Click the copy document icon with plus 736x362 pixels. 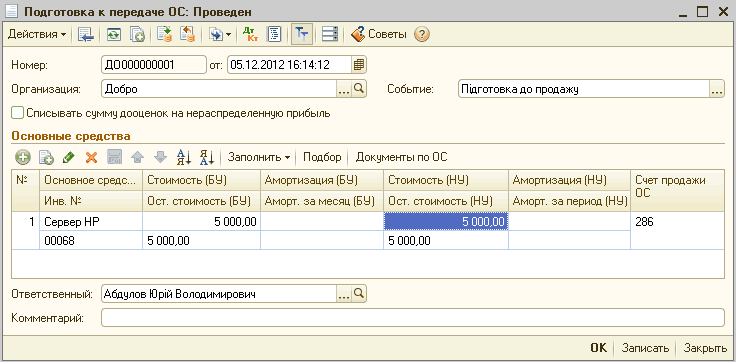click(x=137, y=35)
